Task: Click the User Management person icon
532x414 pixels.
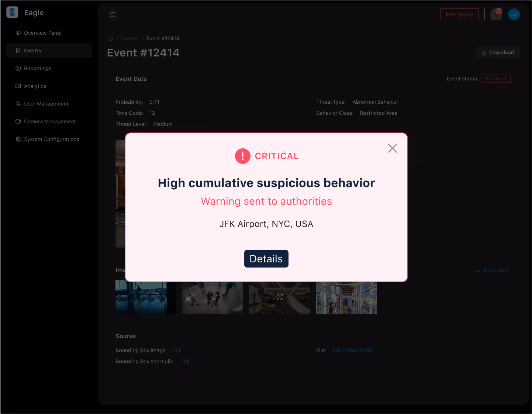Action: [x=18, y=104]
